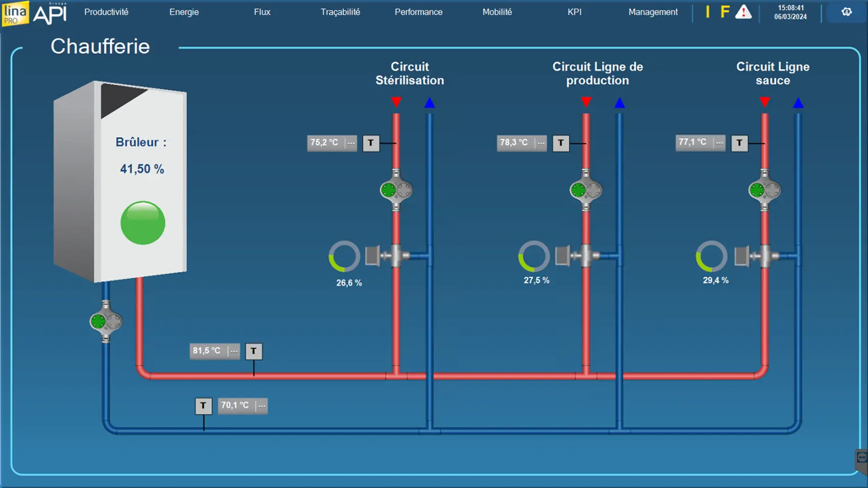Click the production line circuit pump
The image size is (868, 488).
click(x=586, y=190)
